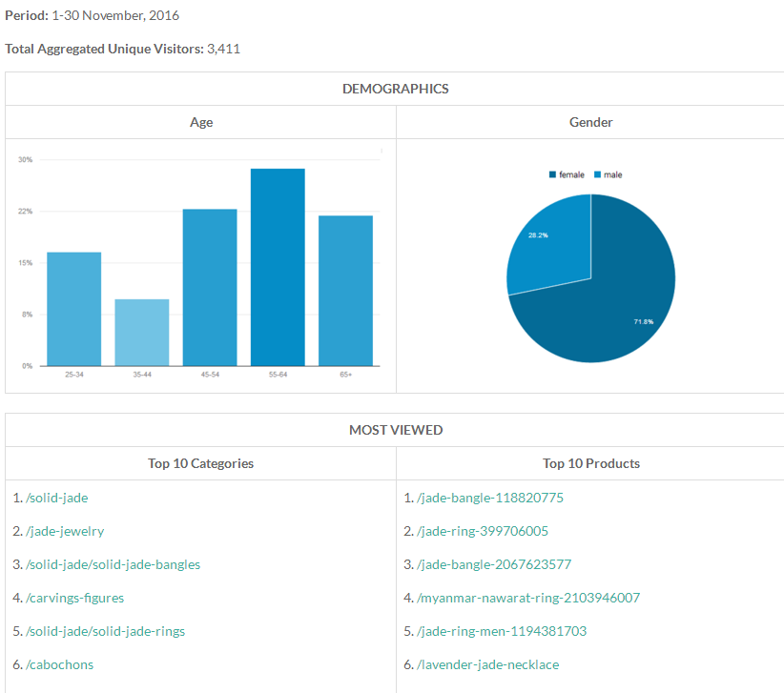This screenshot has width=784, height=693.
Task: Click the 35-44 age group bar
Action: [x=142, y=333]
